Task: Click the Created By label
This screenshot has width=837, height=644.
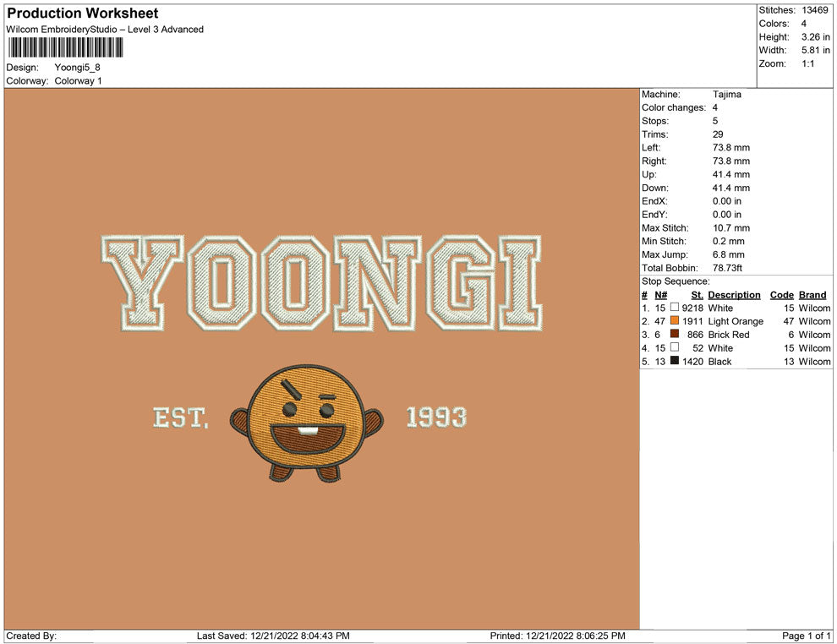Action: click(31, 636)
